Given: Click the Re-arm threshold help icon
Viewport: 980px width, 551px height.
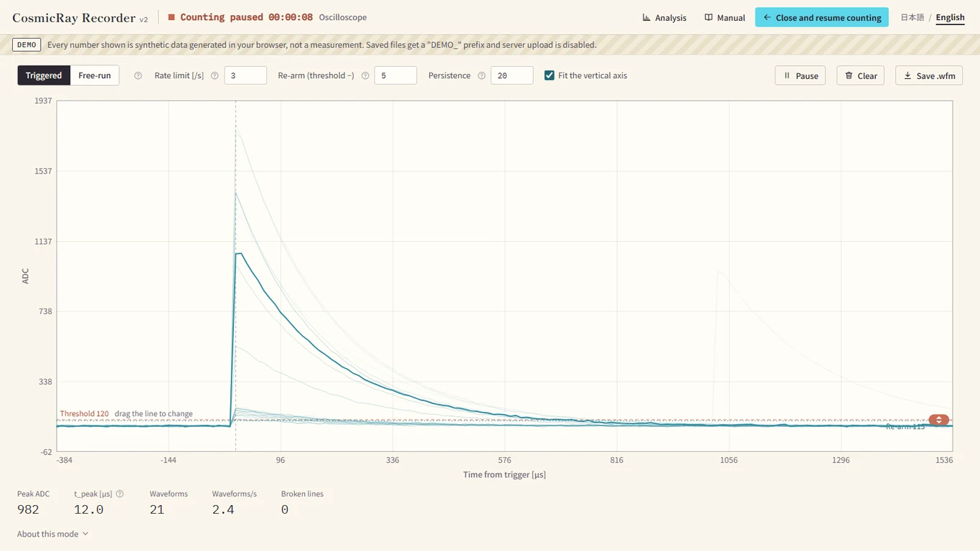Looking at the screenshot, I should tap(365, 75).
